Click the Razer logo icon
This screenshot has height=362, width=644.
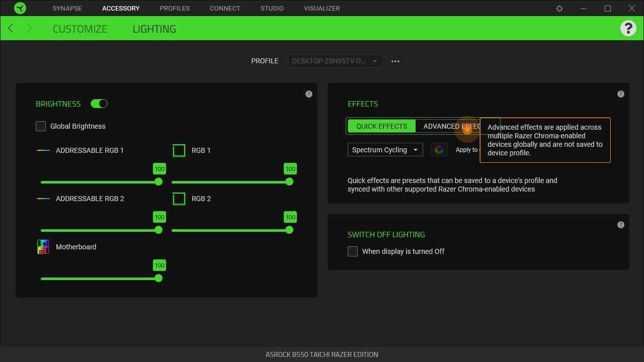click(x=20, y=8)
